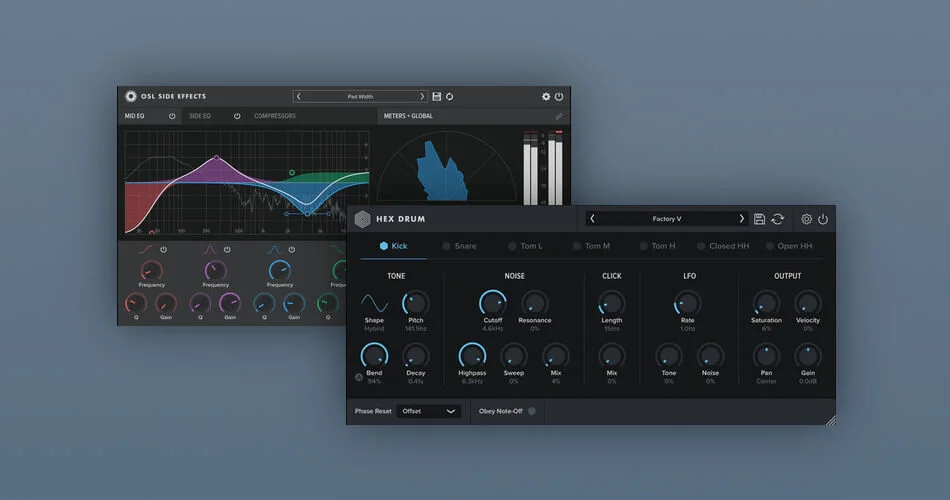Toggle the SIDE EQ power switch

pos(237,116)
